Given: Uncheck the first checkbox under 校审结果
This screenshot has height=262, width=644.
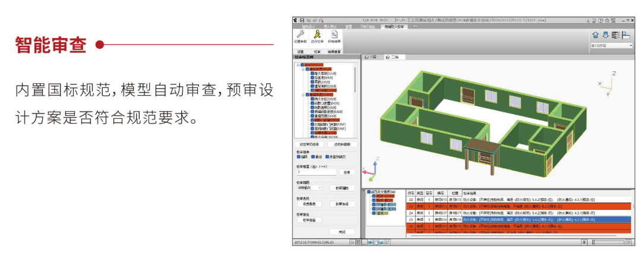Looking at the screenshot, I should [x=299, y=157].
